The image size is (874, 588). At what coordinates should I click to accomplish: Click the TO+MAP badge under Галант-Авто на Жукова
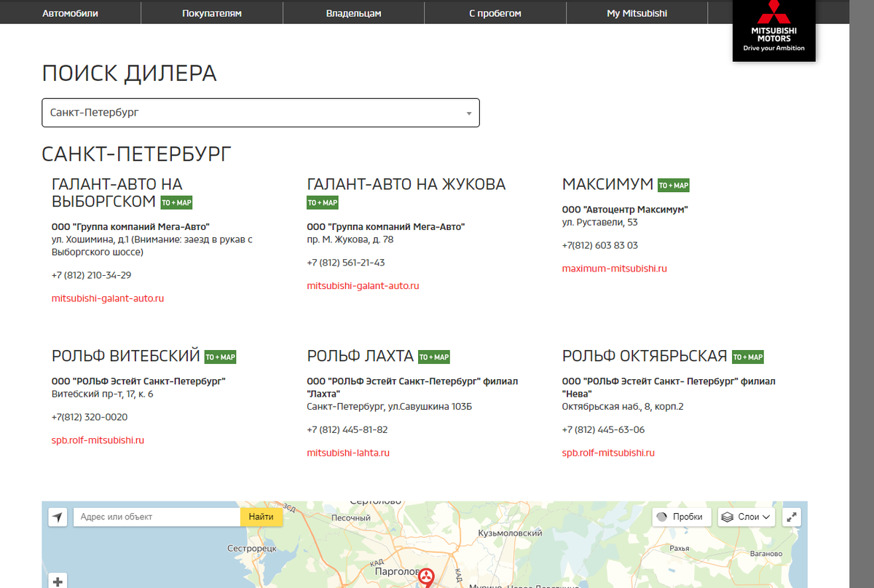(x=323, y=203)
